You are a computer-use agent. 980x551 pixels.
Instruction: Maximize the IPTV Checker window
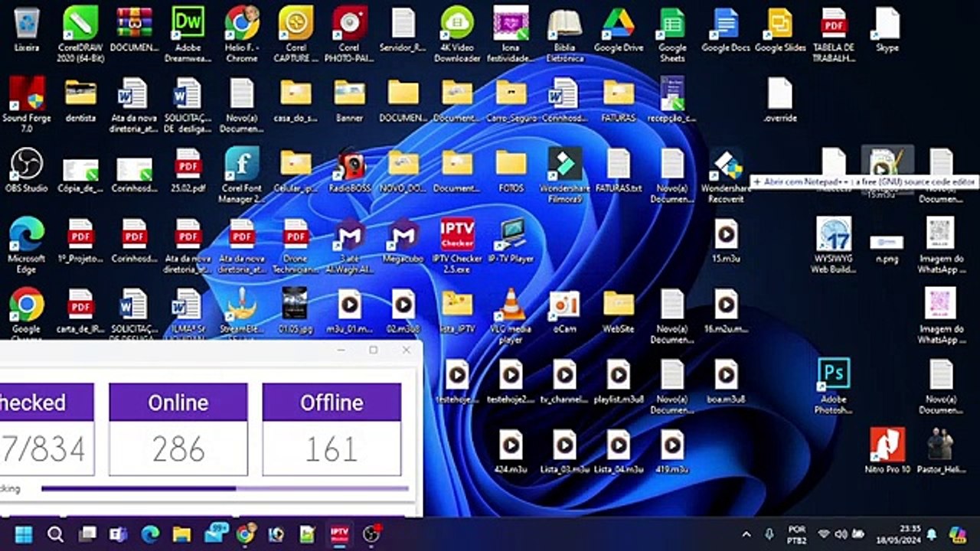click(x=374, y=350)
